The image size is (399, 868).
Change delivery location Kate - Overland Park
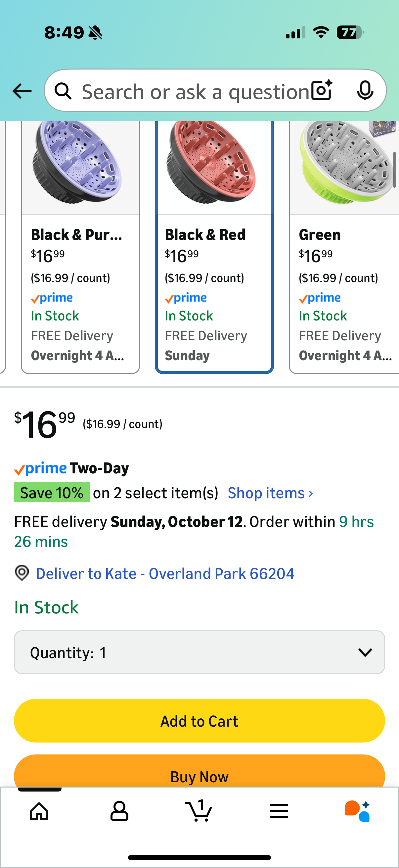(165, 573)
